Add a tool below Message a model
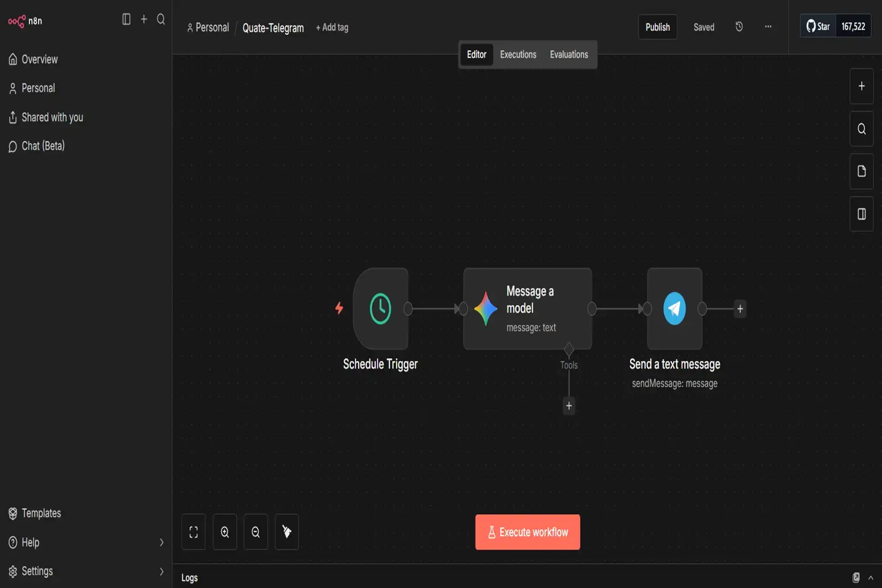This screenshot has width=882, height=588. [x=568, y=406]
